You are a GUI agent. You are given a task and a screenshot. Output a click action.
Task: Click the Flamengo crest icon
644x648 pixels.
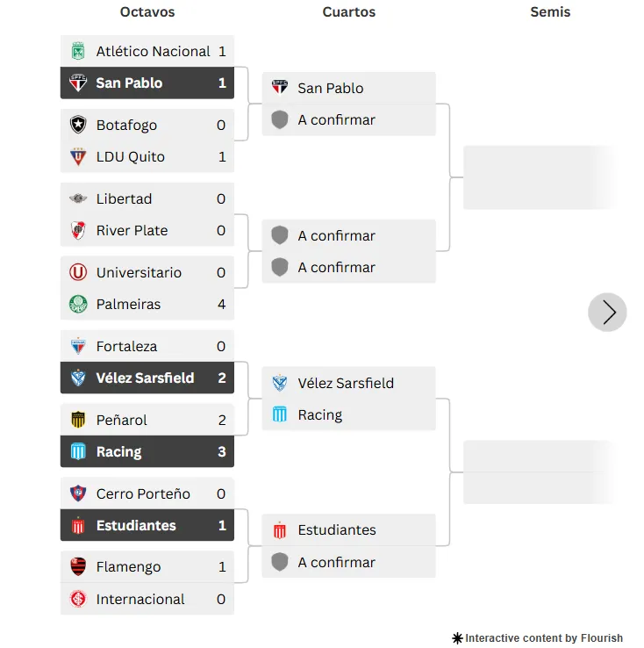pyautogui.click(x=78, y=567)
